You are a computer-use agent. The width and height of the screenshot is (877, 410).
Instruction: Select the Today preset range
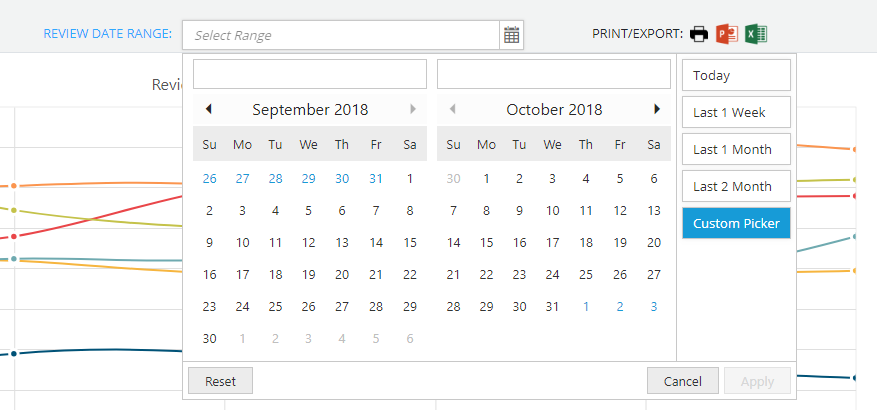pyautogui.click(x=736, y=75)
